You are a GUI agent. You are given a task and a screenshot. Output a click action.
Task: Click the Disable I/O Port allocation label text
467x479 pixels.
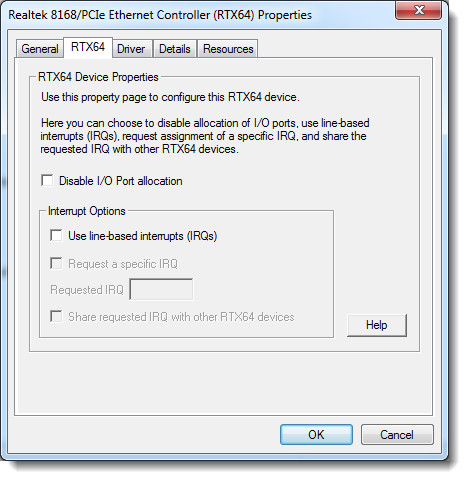point(121,181)
